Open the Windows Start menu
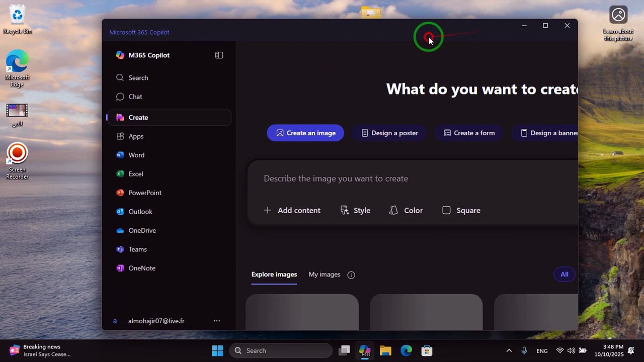The height and width of the screenshot is (362, 644). point(217,350)
